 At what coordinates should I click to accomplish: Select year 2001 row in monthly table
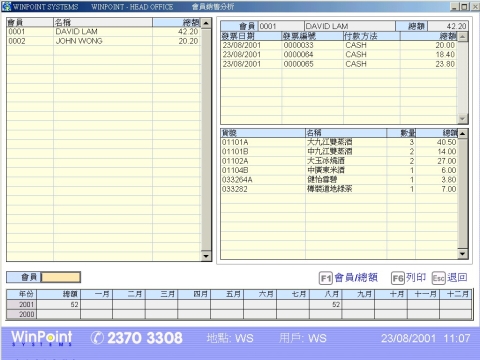pyautogui.click(x=240, y=305)
